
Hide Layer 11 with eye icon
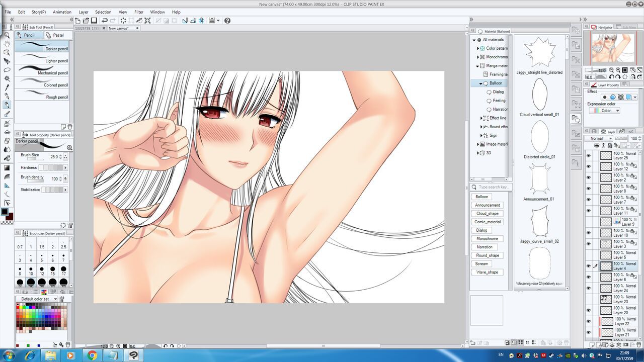(588, 211)
